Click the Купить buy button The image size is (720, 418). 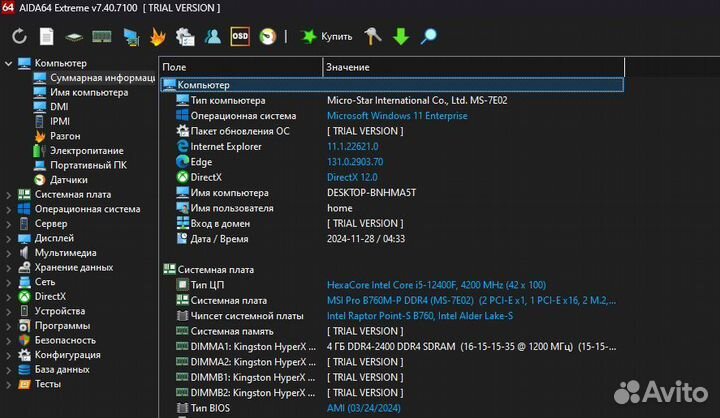click(326, 36)
